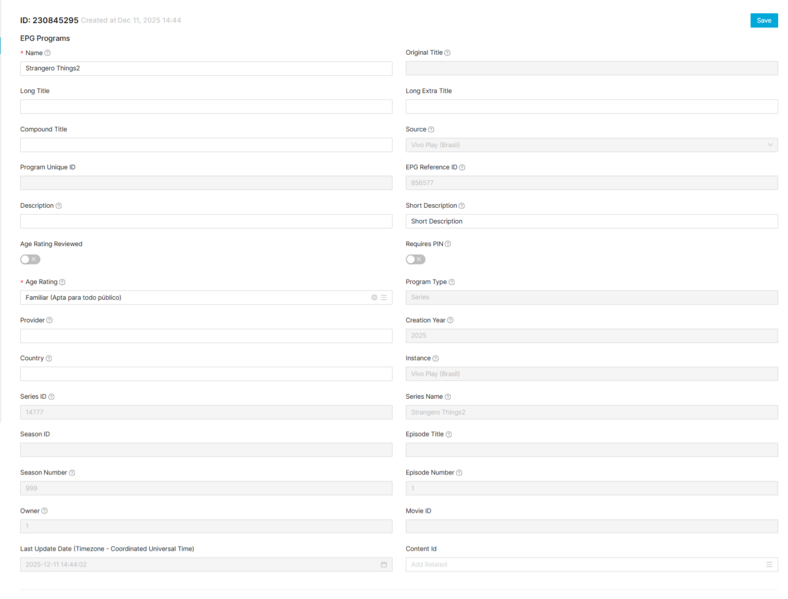
Task: Click the help icon next to Country
Action: (49, 358)
